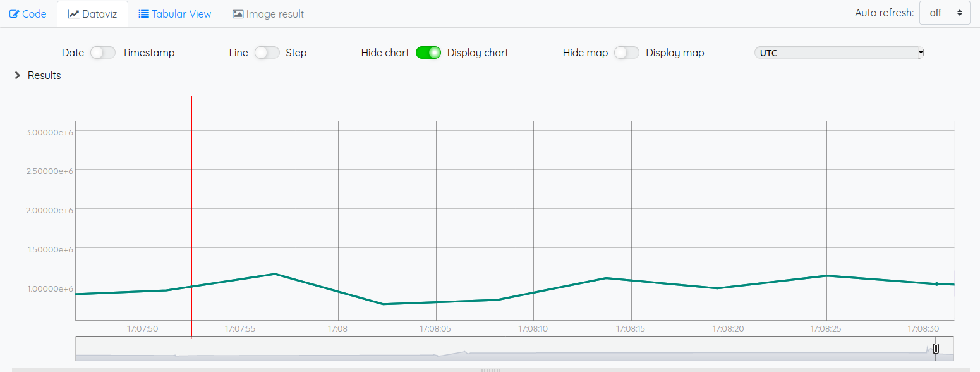Click the 17:07:50 time label
Screen dimensions: 980x372
[x=142, y=329]
